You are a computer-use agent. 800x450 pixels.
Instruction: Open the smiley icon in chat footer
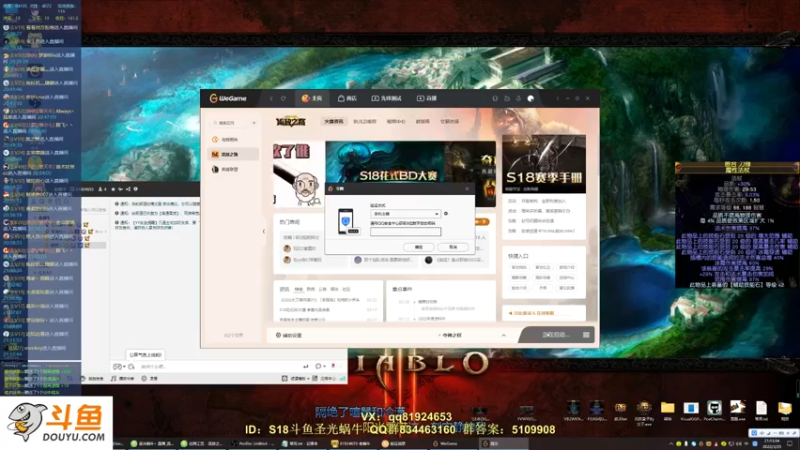(x=144, y=379)
